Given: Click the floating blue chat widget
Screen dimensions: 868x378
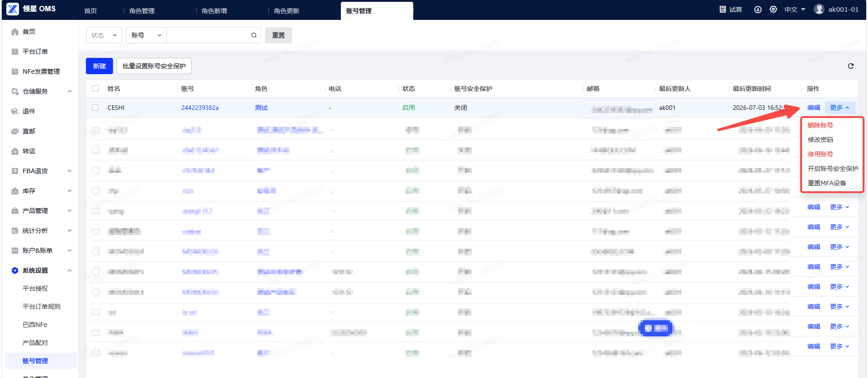Looking at the screenshot, I should click(x=656, y=328).
